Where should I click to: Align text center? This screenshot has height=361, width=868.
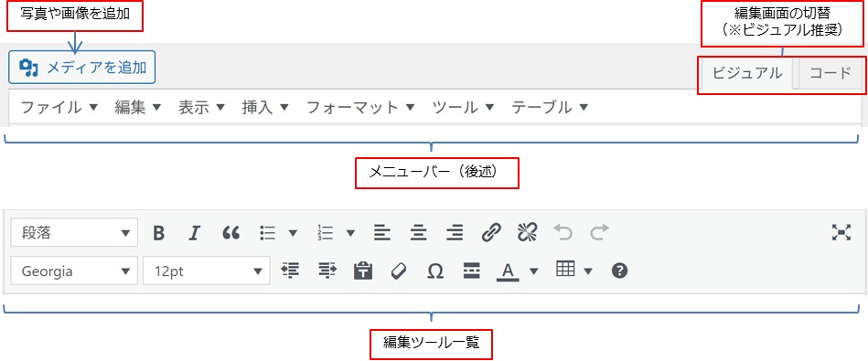pos(419,233)
